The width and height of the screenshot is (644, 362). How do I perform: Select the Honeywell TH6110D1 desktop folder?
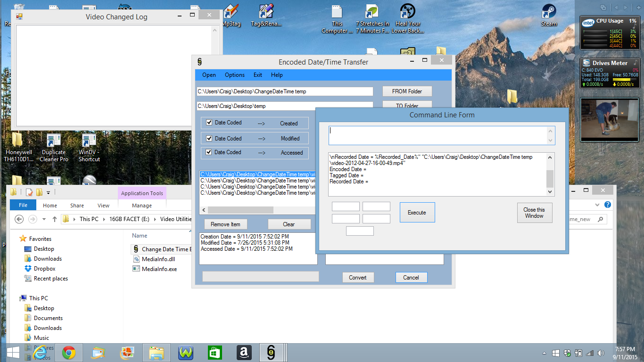(x=18, y=148)
